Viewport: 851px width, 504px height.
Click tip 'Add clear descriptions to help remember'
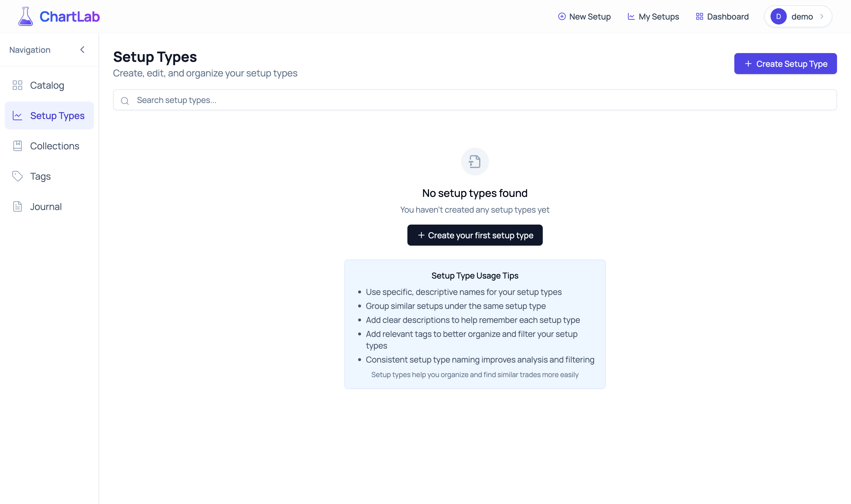click(x=473, y=320)
